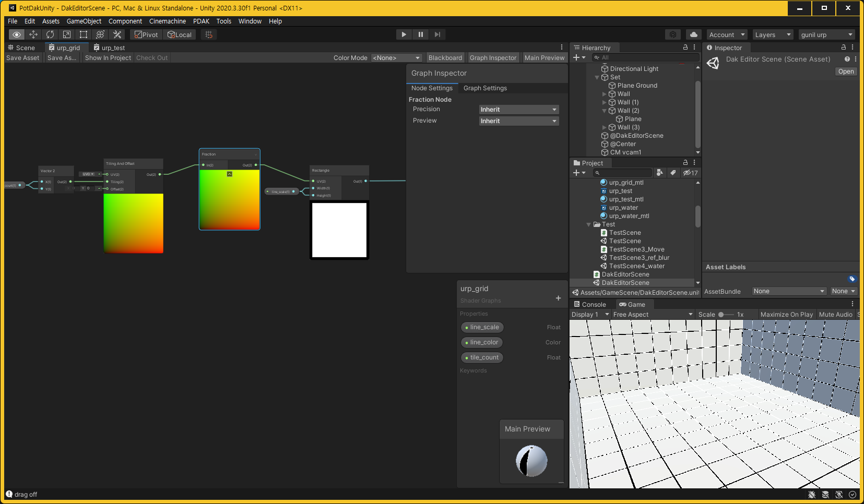
Task: Click the Project search field
Action: [x=623, y=173]
